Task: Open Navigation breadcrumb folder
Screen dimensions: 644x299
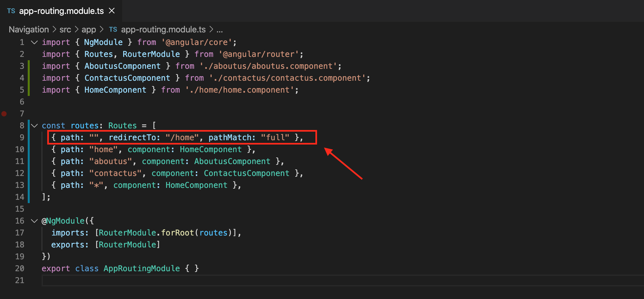Action: 29,29
